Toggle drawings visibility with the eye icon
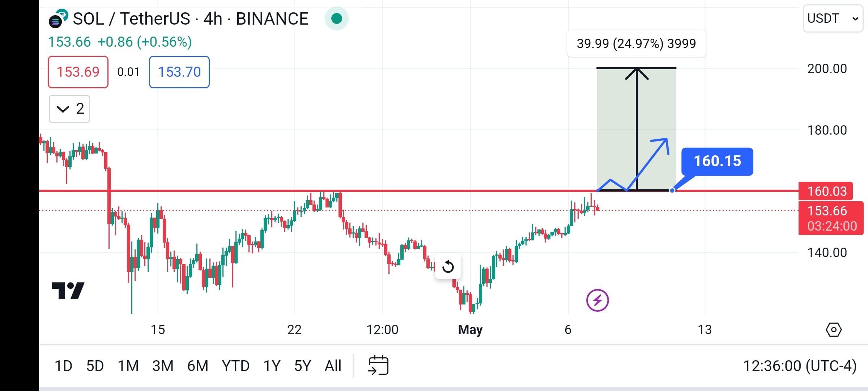Image resolution: width=868 pixels, height=391 pixels. (x=834, y=329)
